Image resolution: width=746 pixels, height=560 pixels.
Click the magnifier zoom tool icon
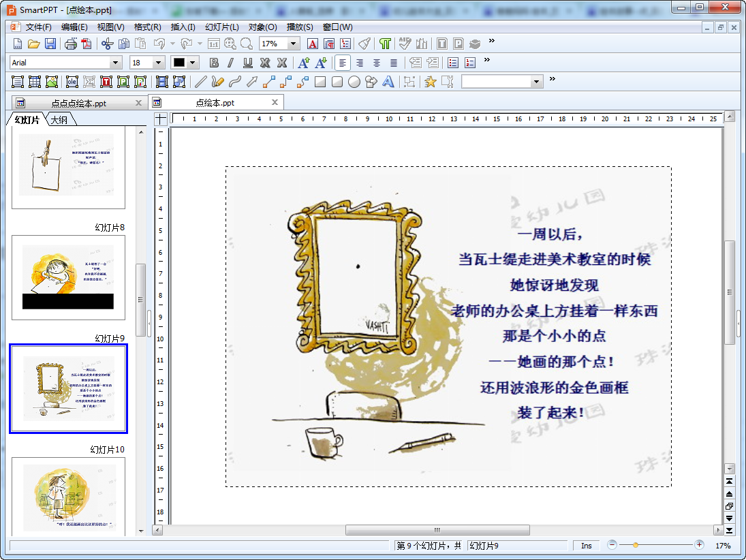[x=247, y=44]
